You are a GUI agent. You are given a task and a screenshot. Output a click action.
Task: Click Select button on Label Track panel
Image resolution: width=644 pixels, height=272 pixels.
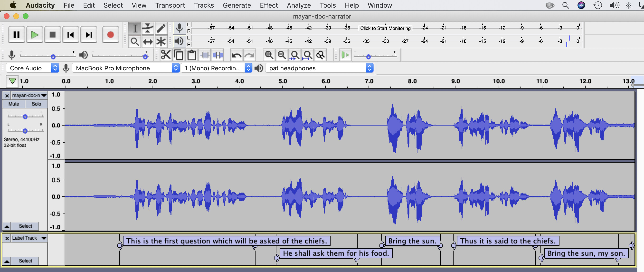click(x=25, y=261)
